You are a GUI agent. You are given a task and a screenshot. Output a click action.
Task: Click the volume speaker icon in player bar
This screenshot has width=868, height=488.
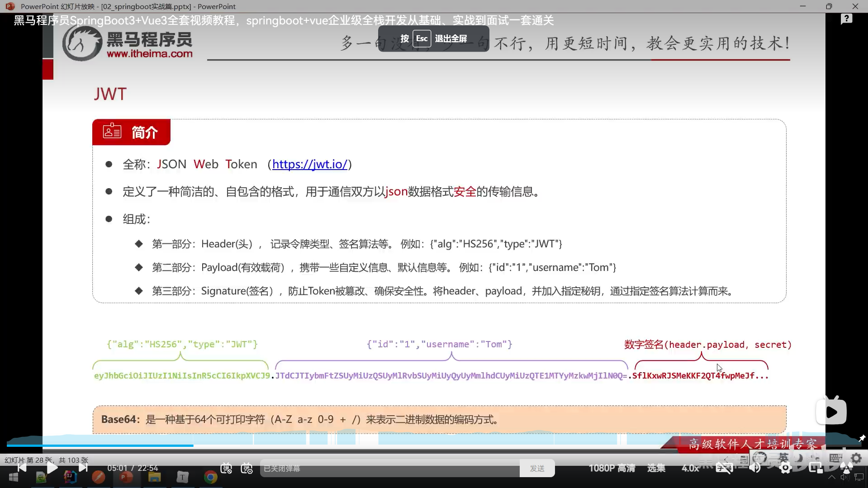click(754, 468)
